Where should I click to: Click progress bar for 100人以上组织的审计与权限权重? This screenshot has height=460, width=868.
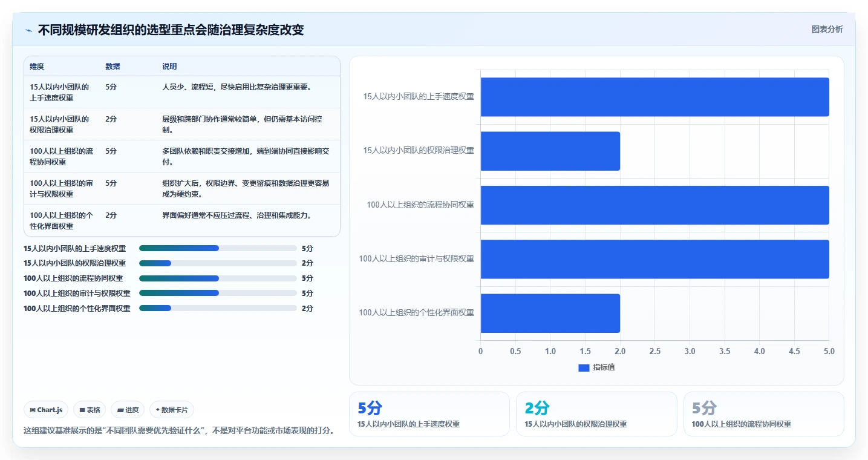(x=218, y=293)
